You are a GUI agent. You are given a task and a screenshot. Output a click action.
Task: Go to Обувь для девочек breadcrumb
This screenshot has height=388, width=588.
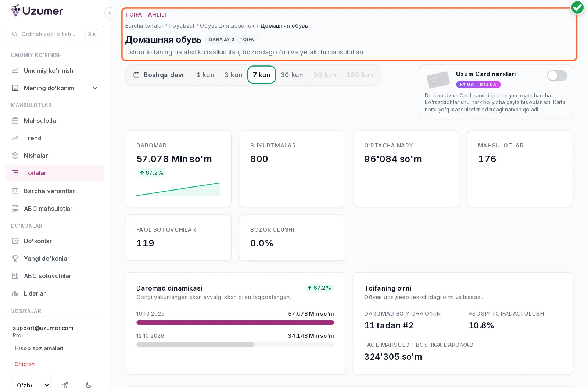227,26
